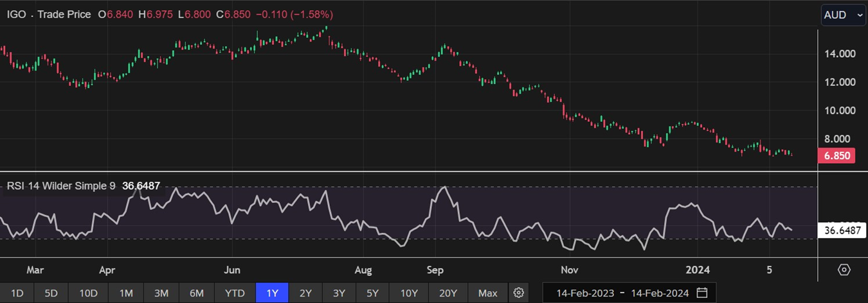Image resolution: width=868 pixels, height=303 pixels.
Task: Switch to the 5Y time range
Action: pyautogui.click(x=373, y=293)
